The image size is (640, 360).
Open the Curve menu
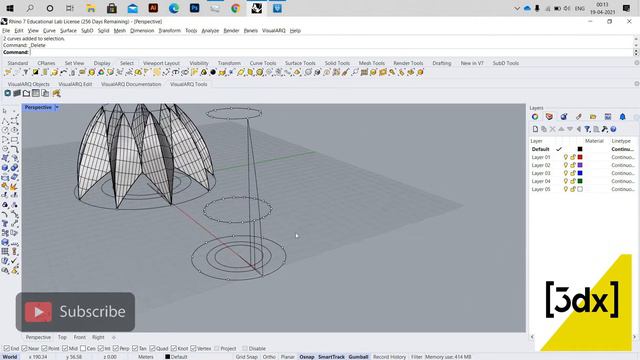49,31
